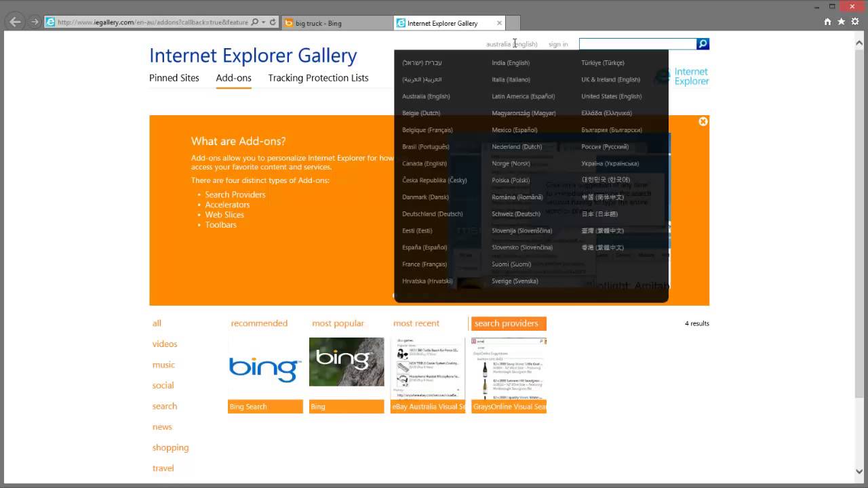Choose Canada (English) region
Image resolution: width=868 pixels, height=488 pixels.
click(x=425, y=163)
